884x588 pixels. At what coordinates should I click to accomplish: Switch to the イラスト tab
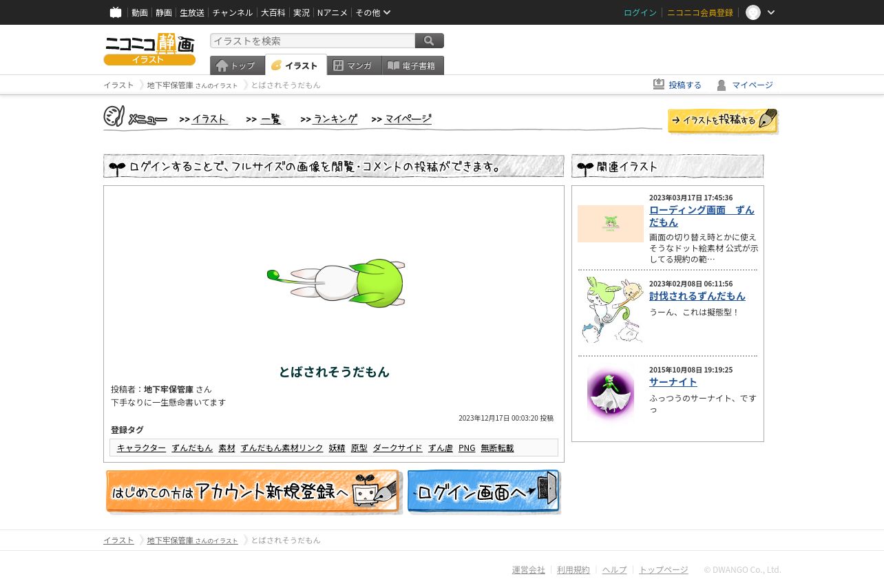click(296, 65)
